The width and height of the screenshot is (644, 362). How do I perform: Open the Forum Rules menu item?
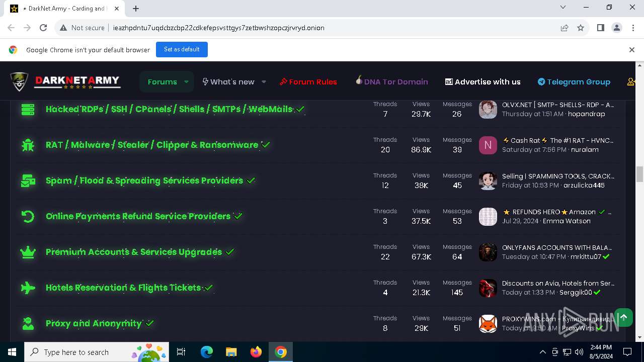308,82
